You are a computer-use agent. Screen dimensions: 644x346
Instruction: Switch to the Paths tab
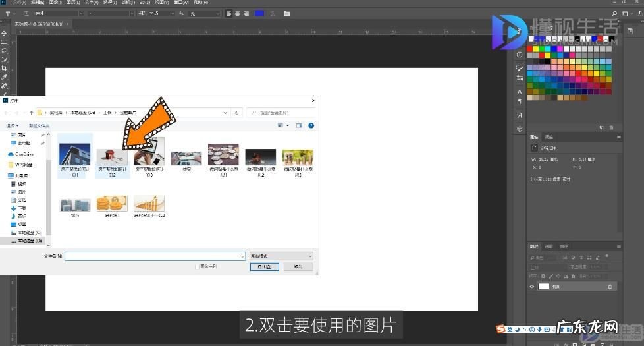[564, 246]
